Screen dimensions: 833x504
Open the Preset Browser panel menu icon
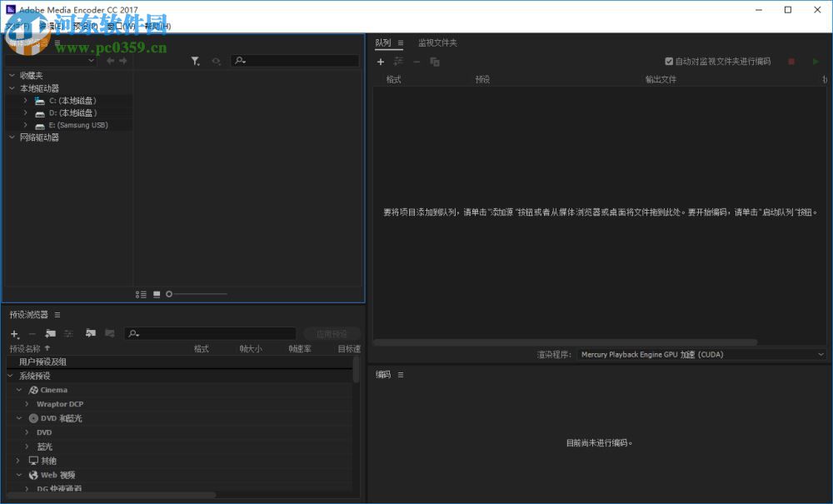[56, 314]
